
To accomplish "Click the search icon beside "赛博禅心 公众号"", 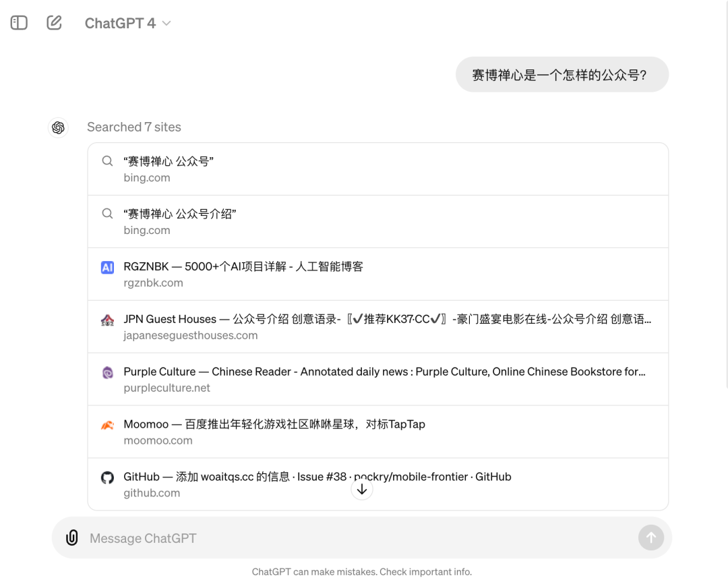I will pos(107,161).
